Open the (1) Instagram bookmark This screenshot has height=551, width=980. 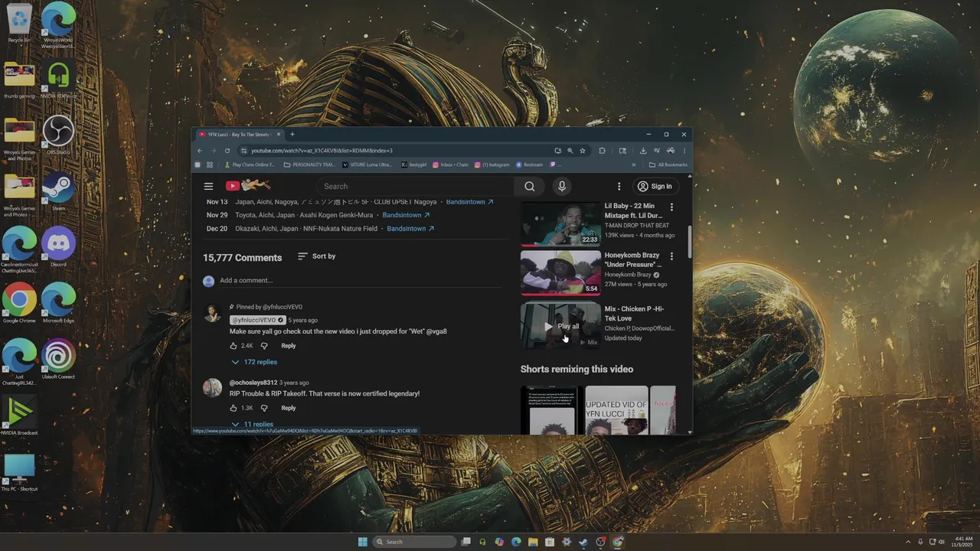pyautogui.click(x=492, y=165)
